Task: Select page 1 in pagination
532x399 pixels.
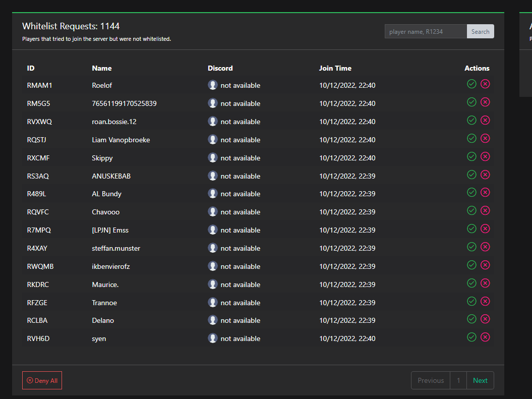Action: click(x=458, y=380)
